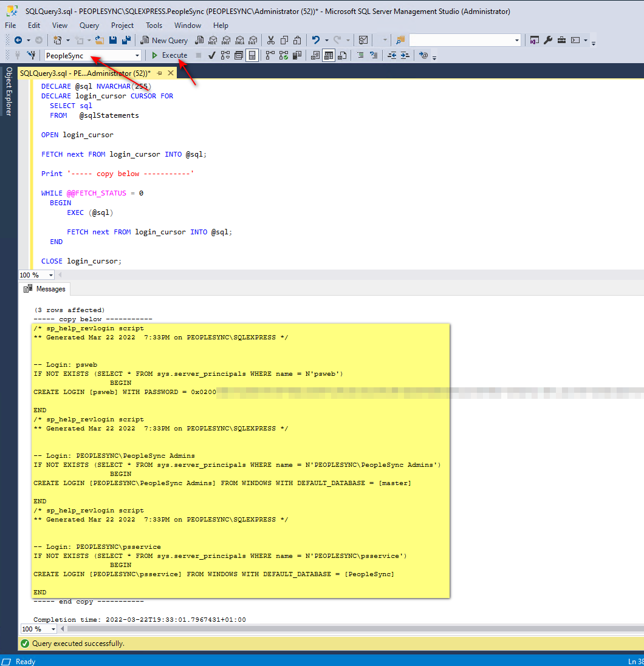
Task: Click inside the Find search input field
Action: pyautogui.click(x=461, y=40)
